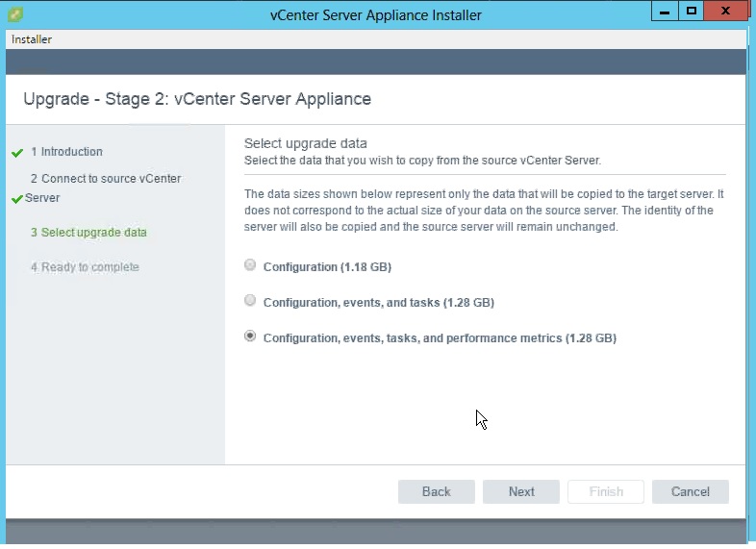Proceed with the Next button
The height and width of the screenshot is (549, 756).
pyautogui.click(x=521, y=491)
